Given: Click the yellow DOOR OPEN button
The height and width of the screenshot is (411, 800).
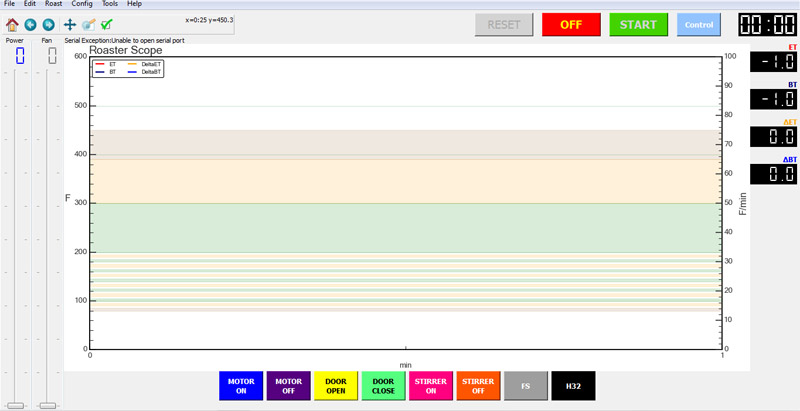Looking at the screenshot, I should 336,386.
